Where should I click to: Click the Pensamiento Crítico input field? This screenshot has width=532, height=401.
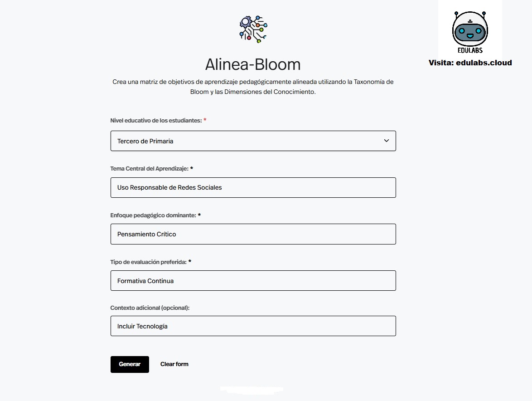[253, 234]
